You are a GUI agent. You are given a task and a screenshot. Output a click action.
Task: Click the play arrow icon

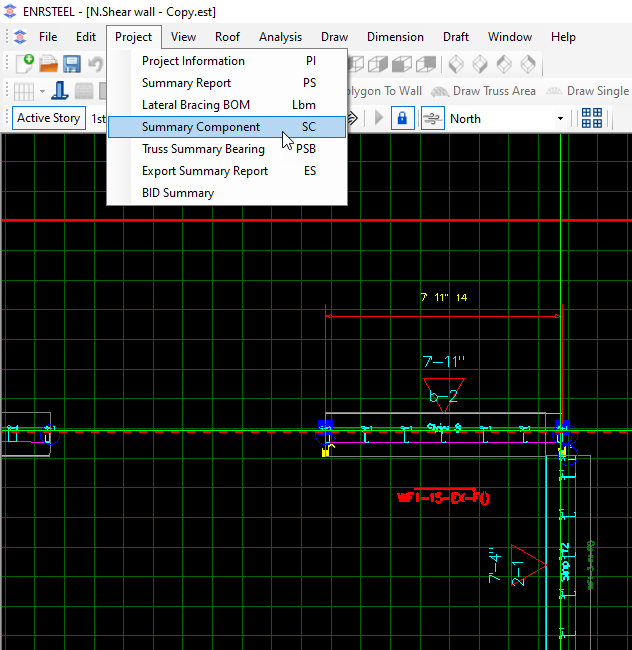[x=378, y=118]
